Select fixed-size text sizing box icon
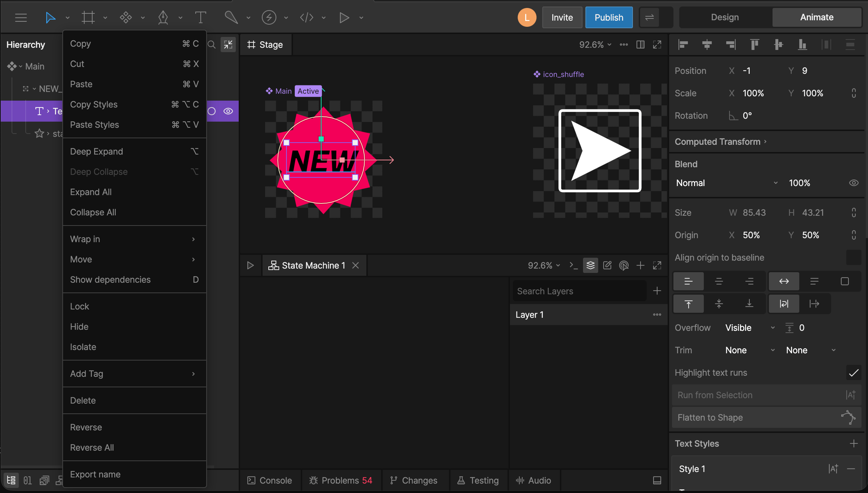This screenshot has width=868, height=493. click(x=845, y=281)
